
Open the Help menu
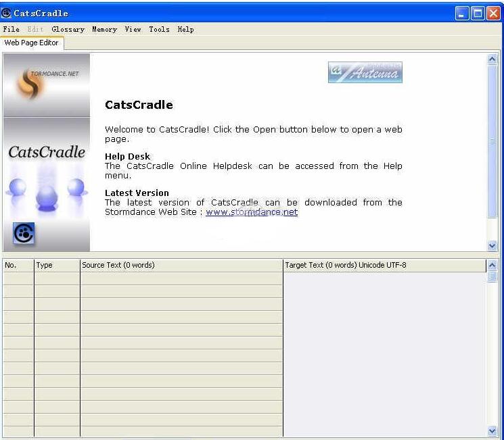(186, 29)
